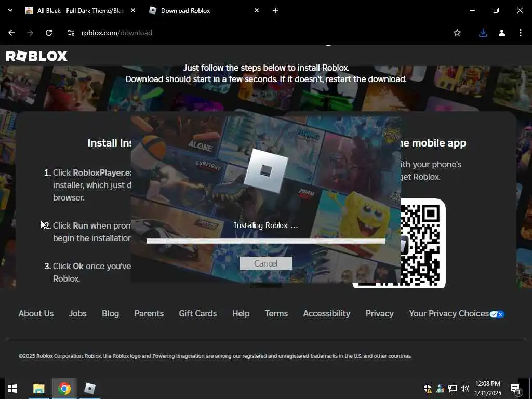Click volume speaker tray icon

pyautogui.click(x=465, y=389)
